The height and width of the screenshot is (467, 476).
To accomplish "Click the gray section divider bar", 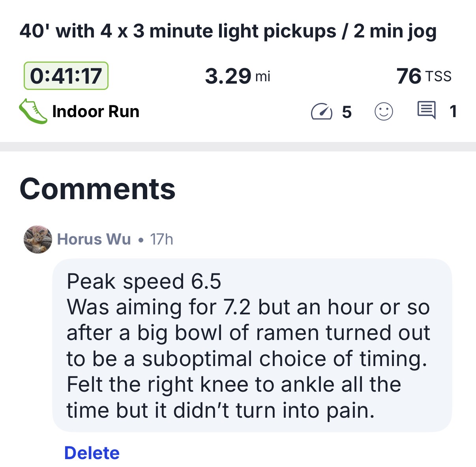I will pos(238,146).
